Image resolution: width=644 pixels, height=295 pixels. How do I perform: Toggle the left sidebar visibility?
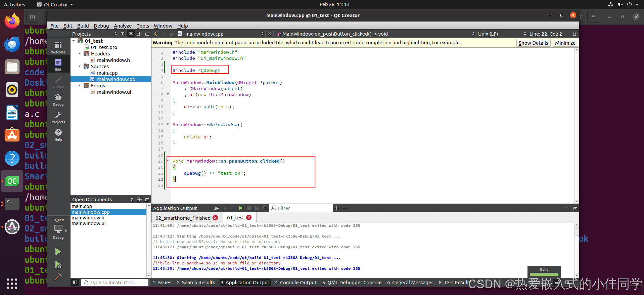[75, 283]
